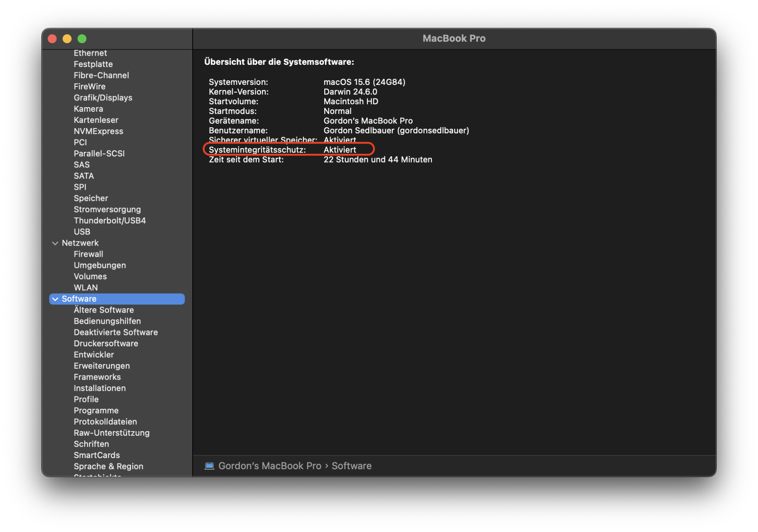The image size is (758, 532).
Task: Open the Grafik/Displays section
Action: (103, 97)
